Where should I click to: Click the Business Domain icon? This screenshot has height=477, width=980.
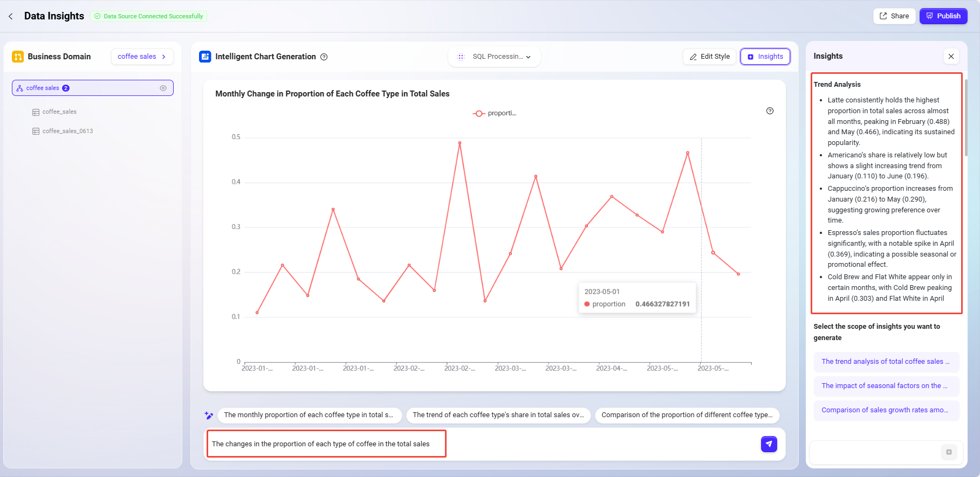click(x=18, y=57)
